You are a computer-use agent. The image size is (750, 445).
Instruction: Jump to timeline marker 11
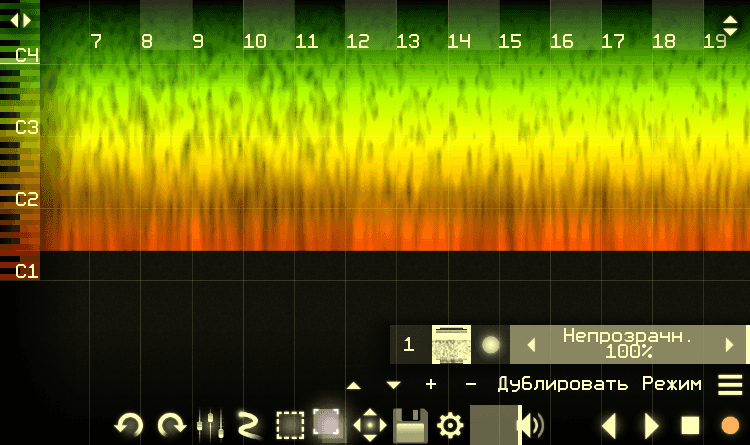tap(307, 42)
